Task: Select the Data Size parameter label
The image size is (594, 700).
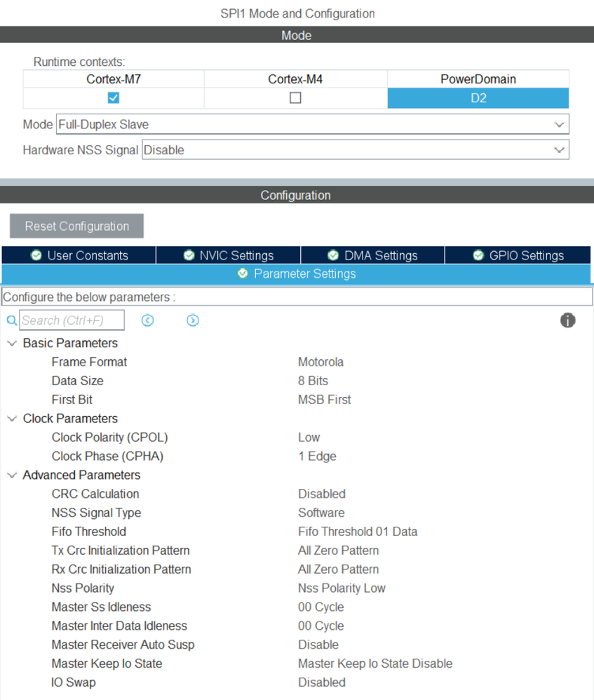Action: [x=78, y=381]
